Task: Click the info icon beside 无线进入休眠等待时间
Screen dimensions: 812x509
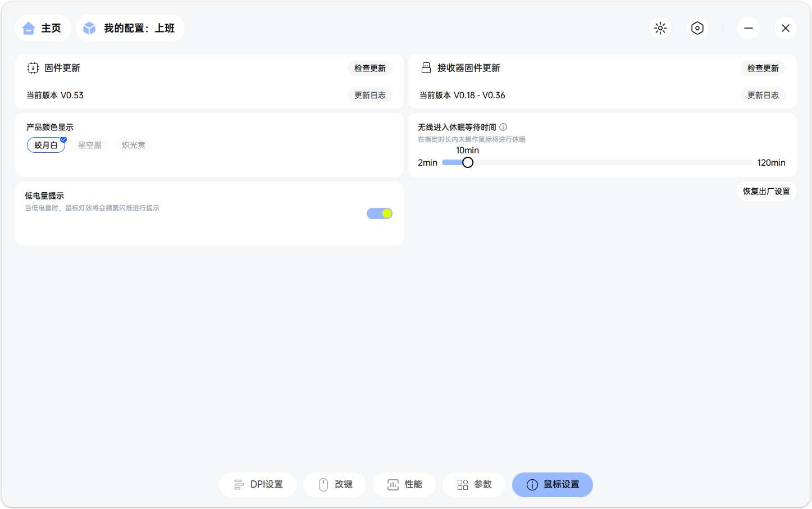Action: click(x=503, y=127)
